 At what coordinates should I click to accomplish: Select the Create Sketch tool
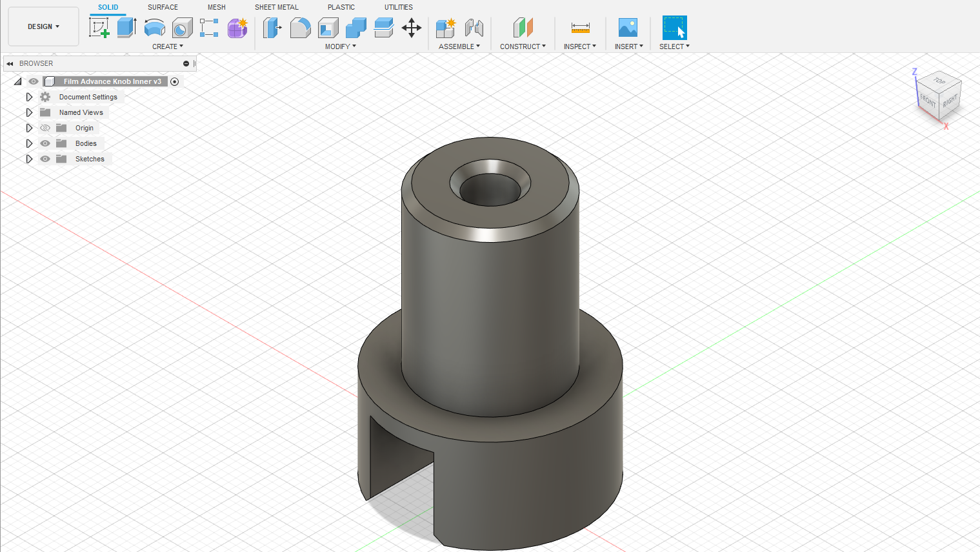[x=99, y=28]
